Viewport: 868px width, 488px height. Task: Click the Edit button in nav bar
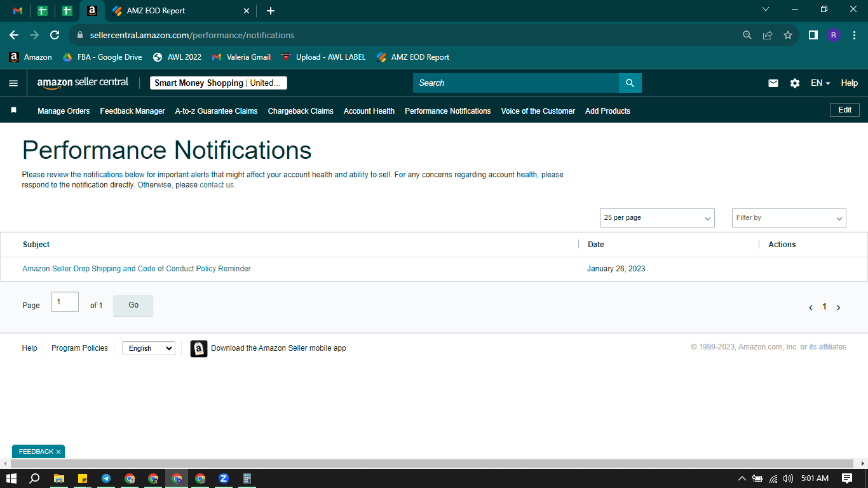[844, 110]
